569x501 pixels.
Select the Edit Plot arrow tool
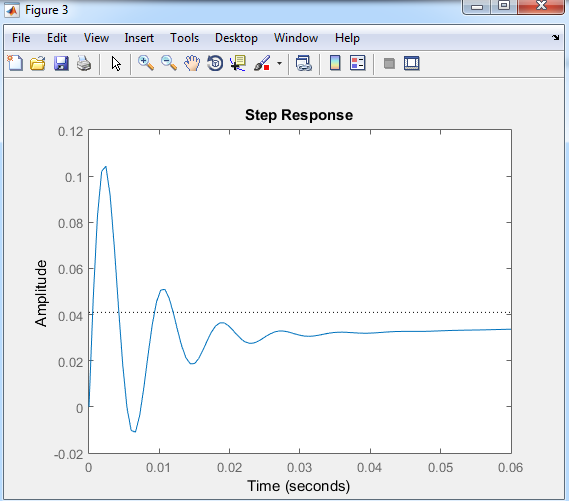pos(116,63)
